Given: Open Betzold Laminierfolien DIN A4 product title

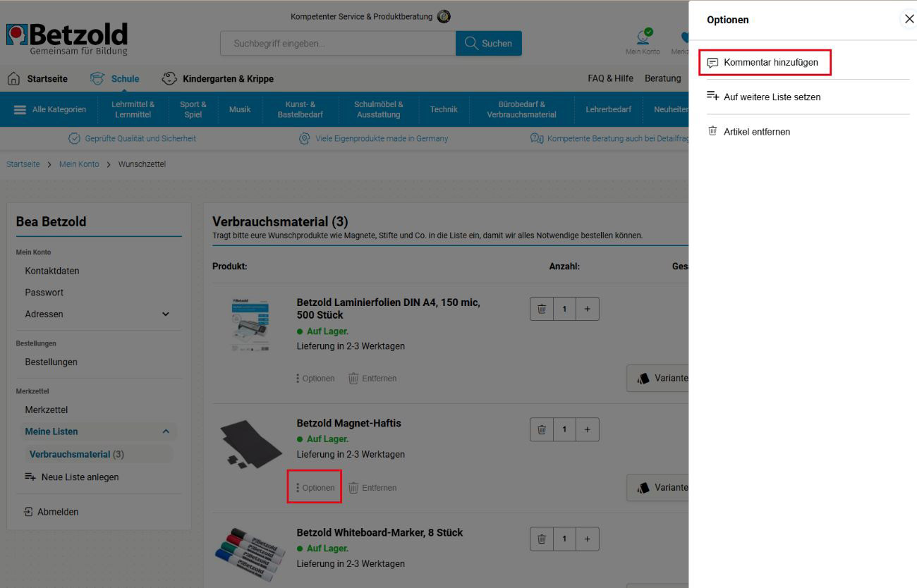Looking at the screenshot, I should (388, 308).
